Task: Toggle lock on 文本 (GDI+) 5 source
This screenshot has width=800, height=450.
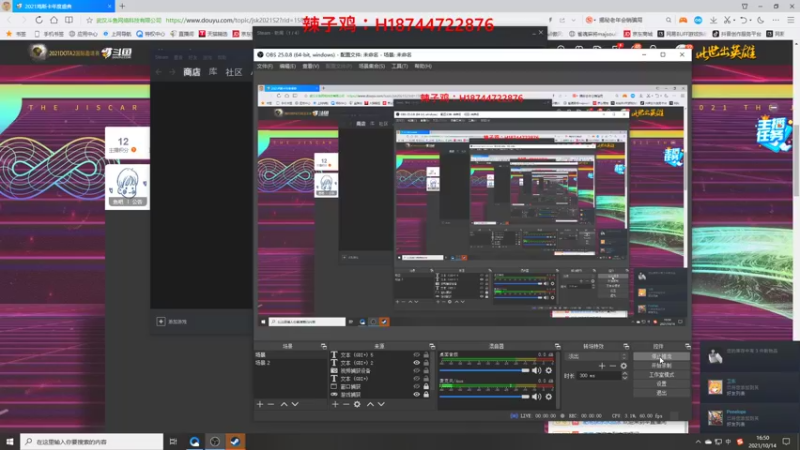Action: pyautogui.click(x=426, y=355)
